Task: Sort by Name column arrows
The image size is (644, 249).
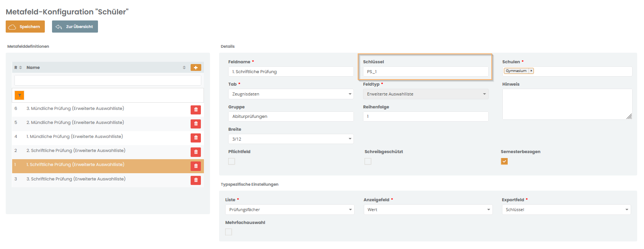Action: (184, 67)
